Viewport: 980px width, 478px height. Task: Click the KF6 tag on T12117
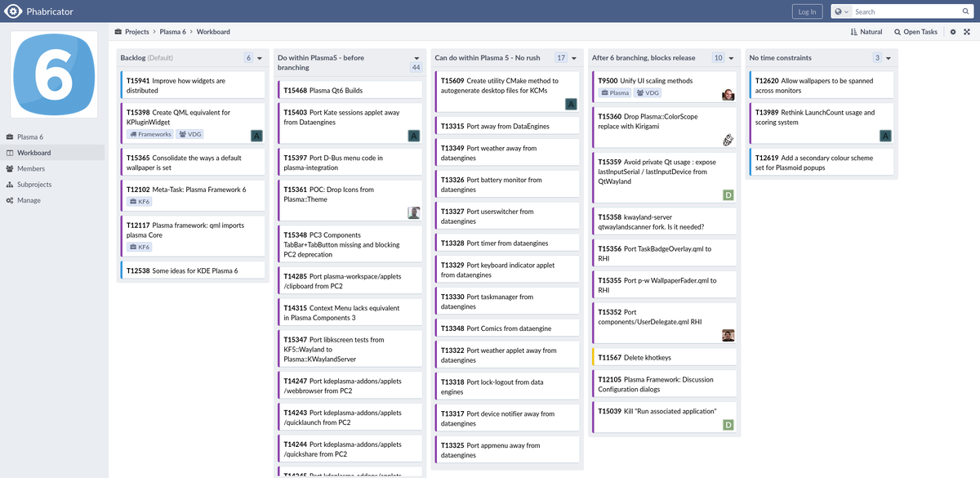pos(140,247)
